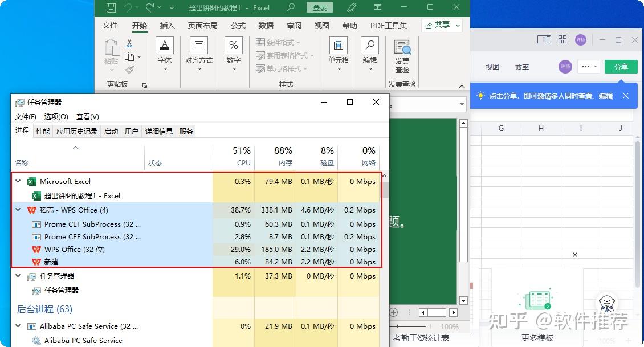The height and width of the screenshot is (347, 644).
Task: Click the green 分享 button in WPS
Action: [621, 67]
